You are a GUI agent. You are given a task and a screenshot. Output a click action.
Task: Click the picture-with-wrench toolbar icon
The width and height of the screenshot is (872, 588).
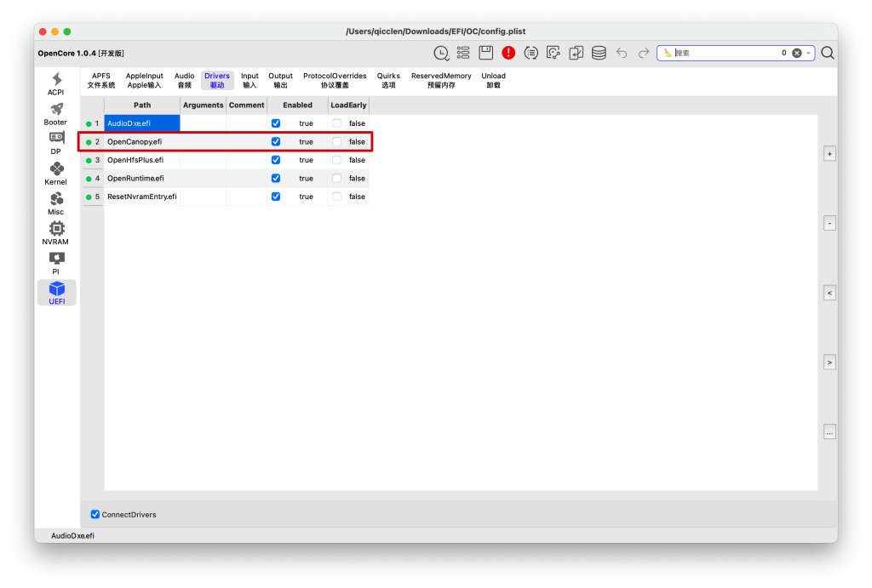[x=554, y=53]
